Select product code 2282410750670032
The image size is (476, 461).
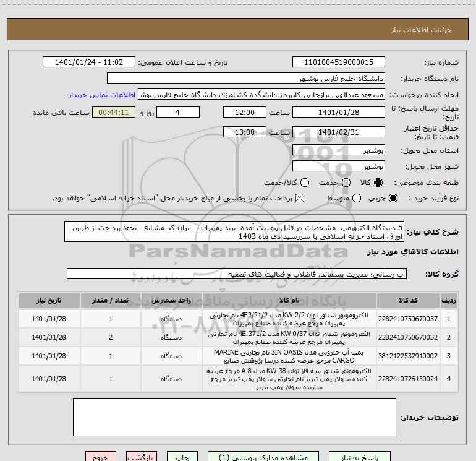point(408,337)
